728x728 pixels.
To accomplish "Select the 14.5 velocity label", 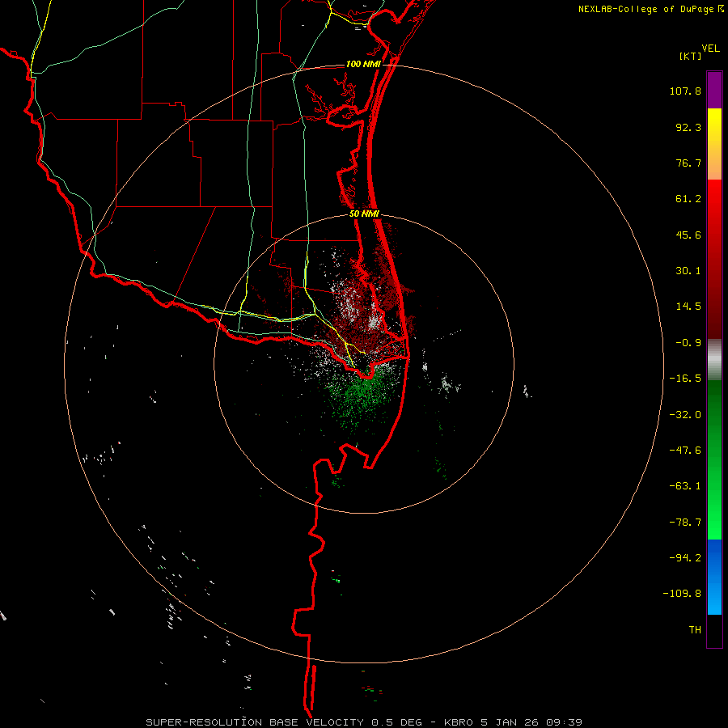I will coord(688,307).
